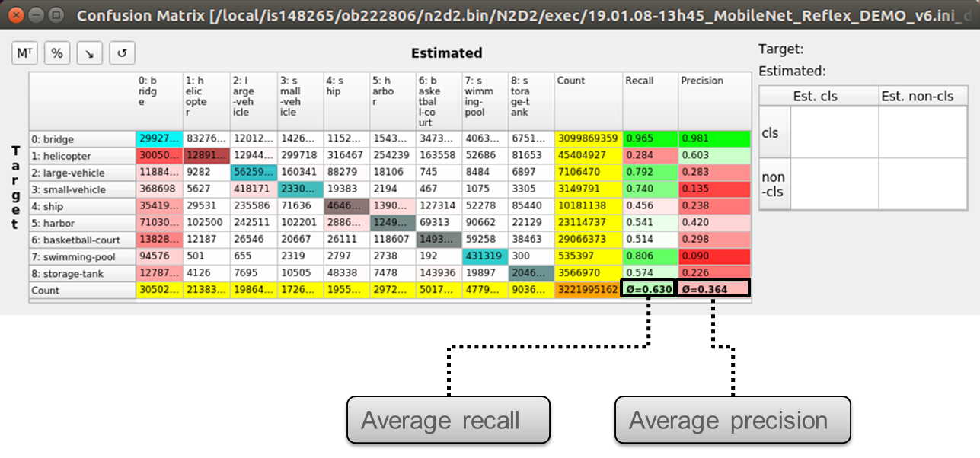Click the bridge count cell 3099869359

click(589, 139)
